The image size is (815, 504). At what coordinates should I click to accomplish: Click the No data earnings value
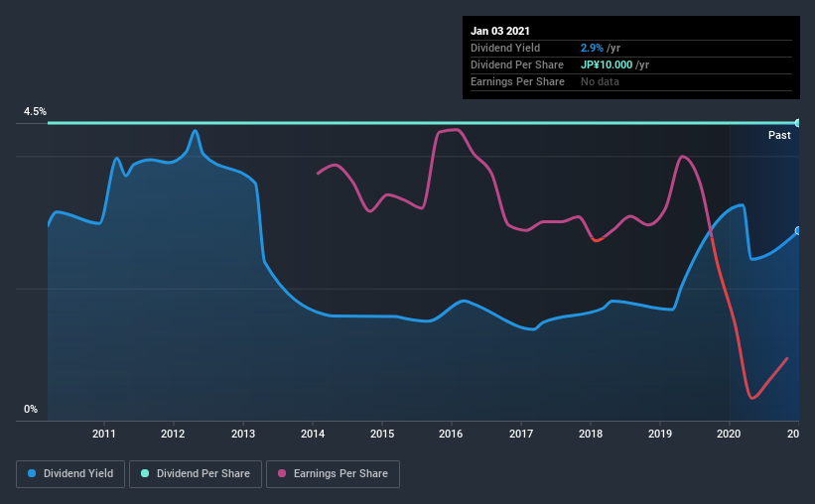(x=600, y=81)
